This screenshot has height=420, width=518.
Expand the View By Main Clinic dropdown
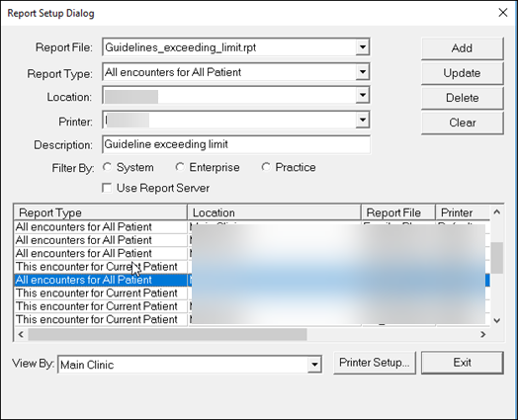coord(314,365)
